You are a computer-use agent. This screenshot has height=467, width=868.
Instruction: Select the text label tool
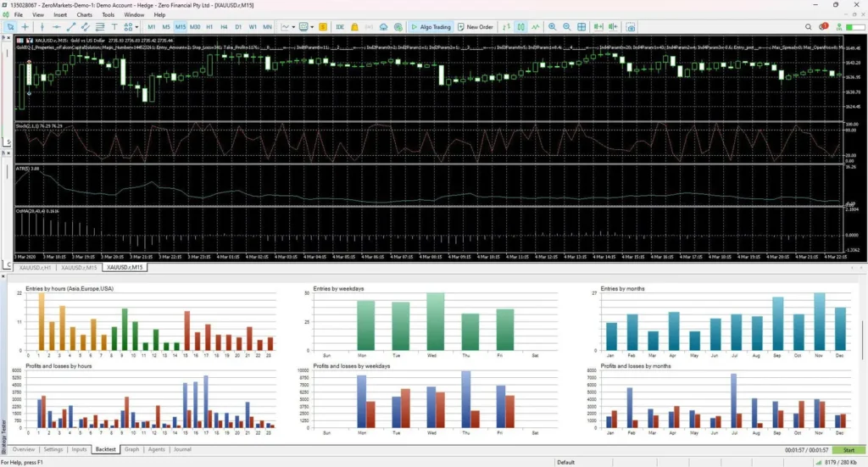pyautogui.click(x=114, y=27)
